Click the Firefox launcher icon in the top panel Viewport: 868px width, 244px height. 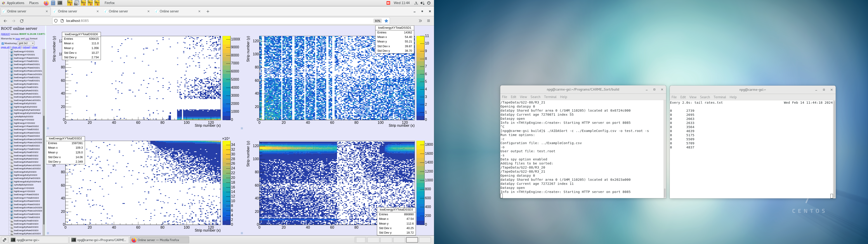click(46, 3)
